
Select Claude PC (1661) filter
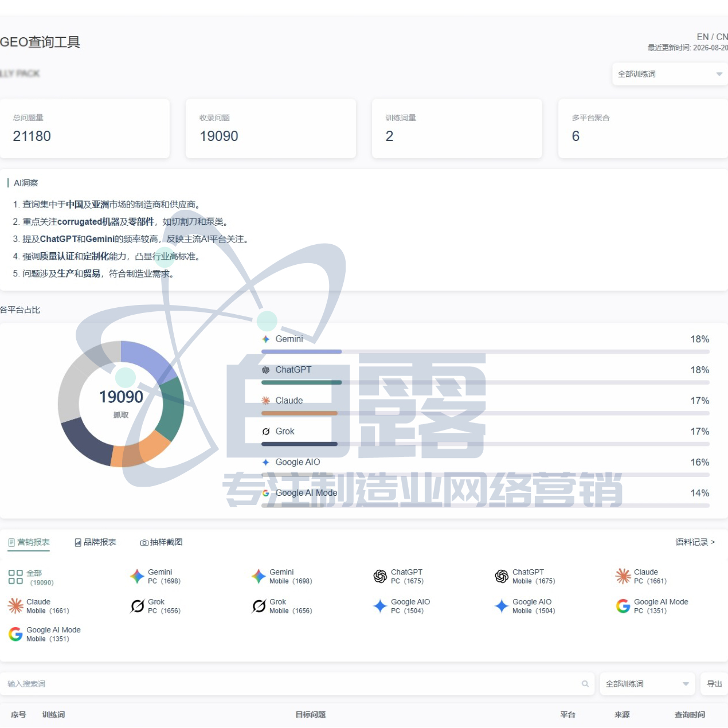[641, 576]
